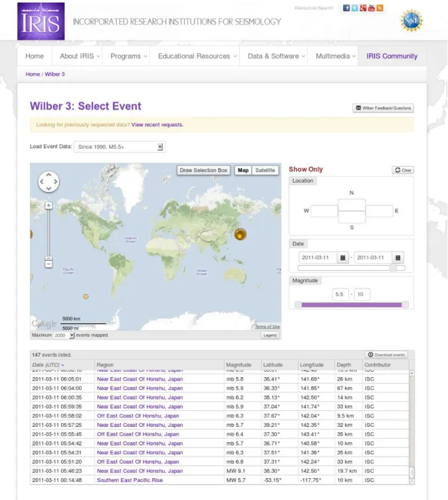
Task: Switch the map to Map view
Action: (243, 170)
